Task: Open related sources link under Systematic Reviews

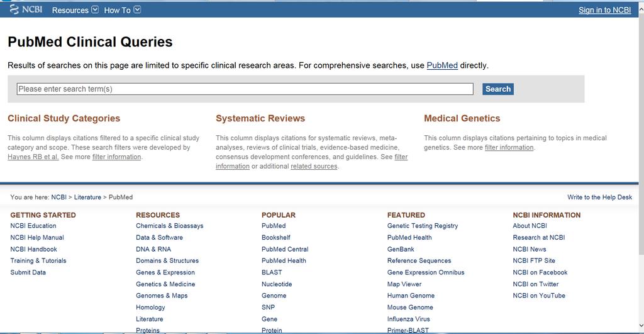Action: (x=314, y=166)
